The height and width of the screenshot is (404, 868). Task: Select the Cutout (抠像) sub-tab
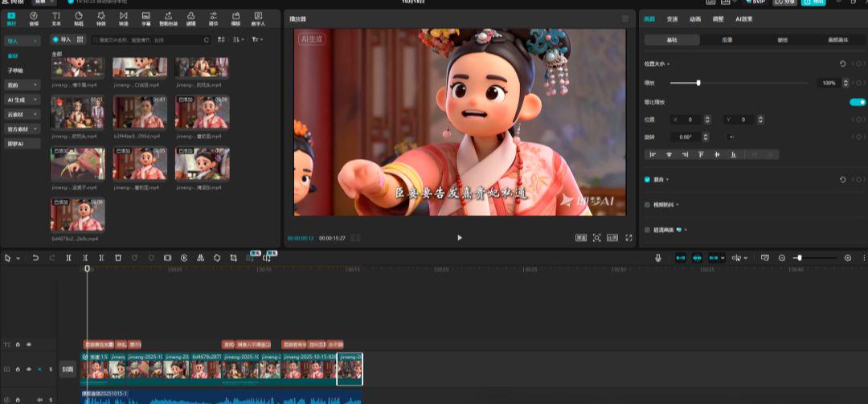pos(727,40)
